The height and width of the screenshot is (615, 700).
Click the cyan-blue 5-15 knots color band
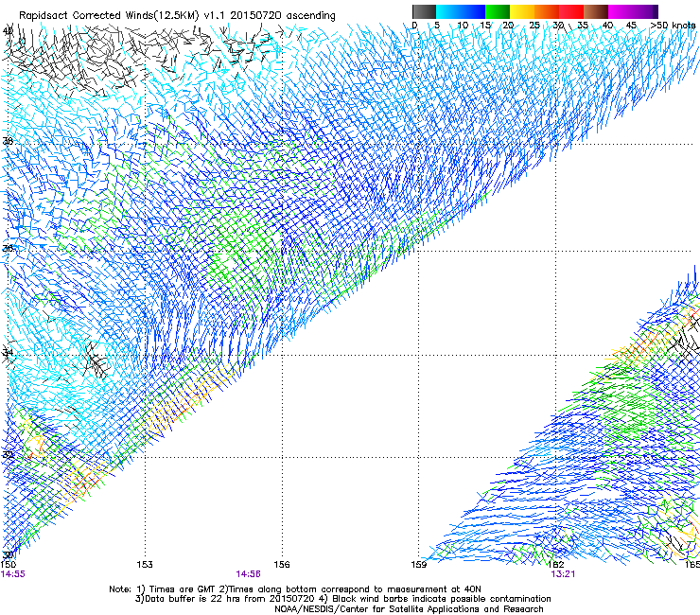coord(461,11)
